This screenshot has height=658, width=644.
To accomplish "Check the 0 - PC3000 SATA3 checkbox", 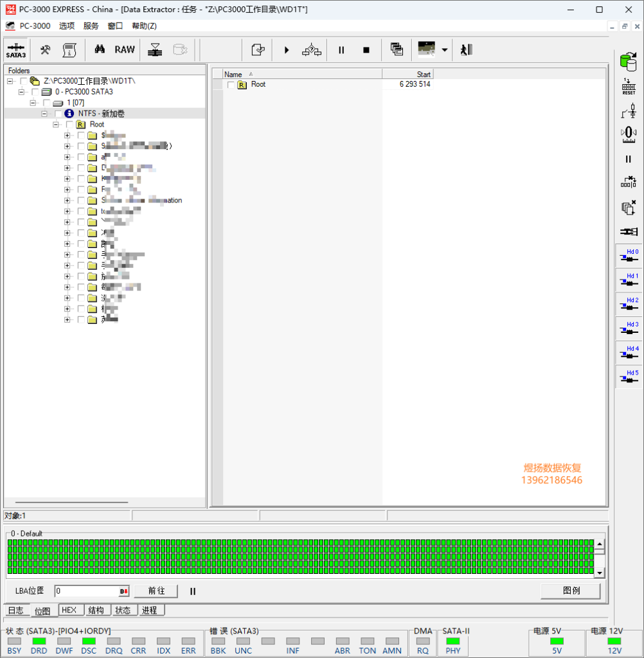I will 35,92.
